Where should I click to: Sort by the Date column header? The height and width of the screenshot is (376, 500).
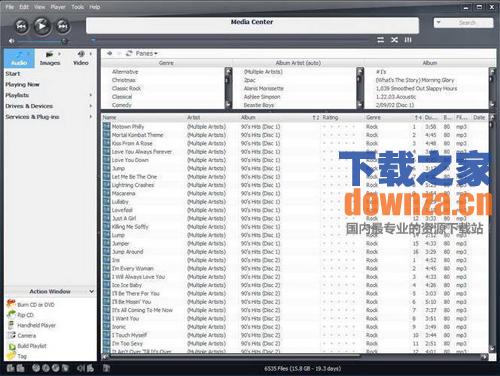(x=479, y=117)
